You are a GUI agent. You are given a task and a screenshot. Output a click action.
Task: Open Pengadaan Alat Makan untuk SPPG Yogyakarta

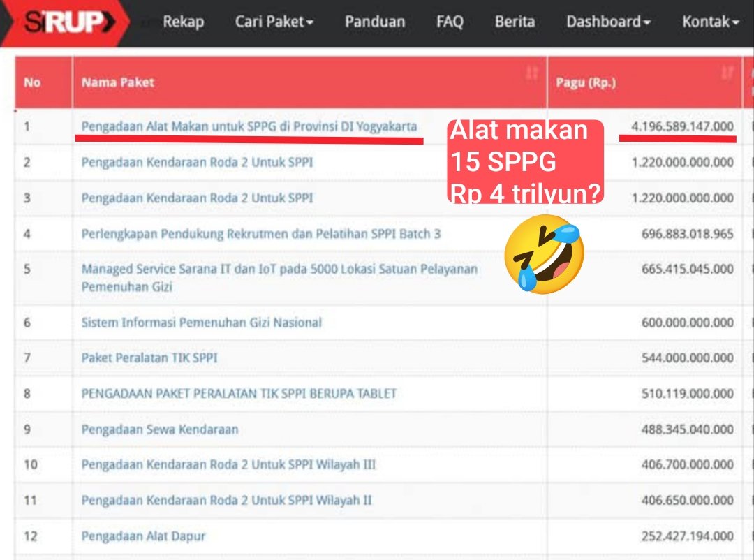[249, 126]
